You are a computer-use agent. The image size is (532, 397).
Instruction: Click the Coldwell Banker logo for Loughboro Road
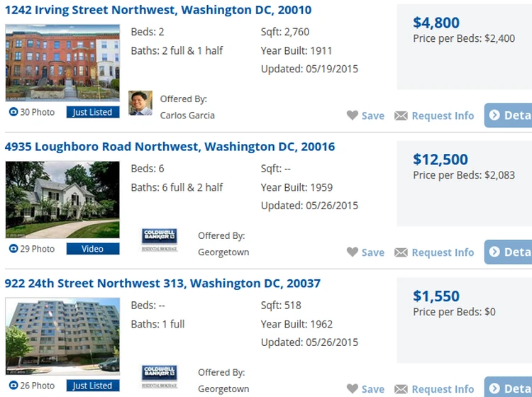click(x=160, y=240)
